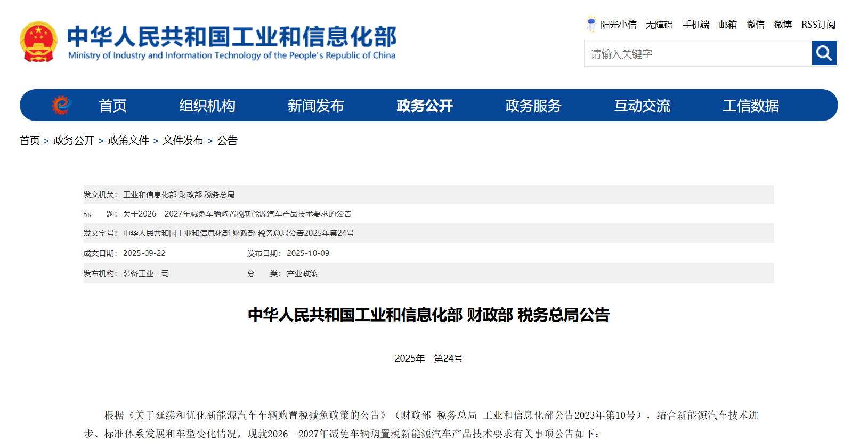Select the 政务公开 navigation item
The height and width of the screenshot is (448, 868).
424,106
